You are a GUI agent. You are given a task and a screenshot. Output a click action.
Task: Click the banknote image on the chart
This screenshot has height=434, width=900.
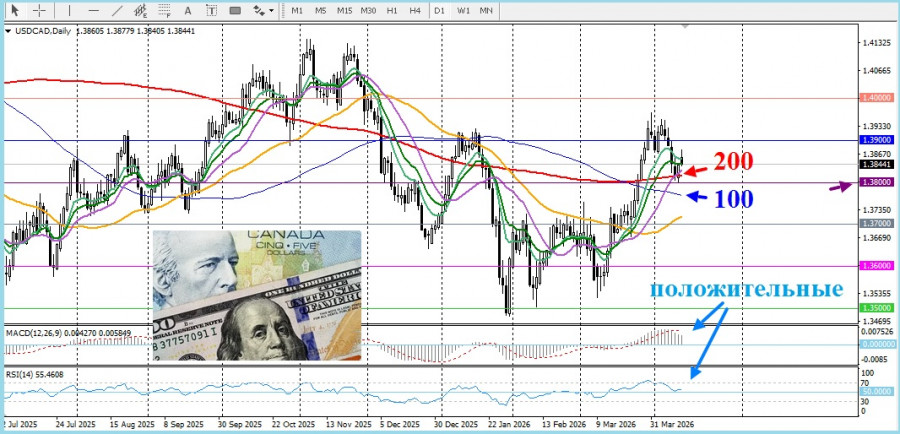coord(257,295)
